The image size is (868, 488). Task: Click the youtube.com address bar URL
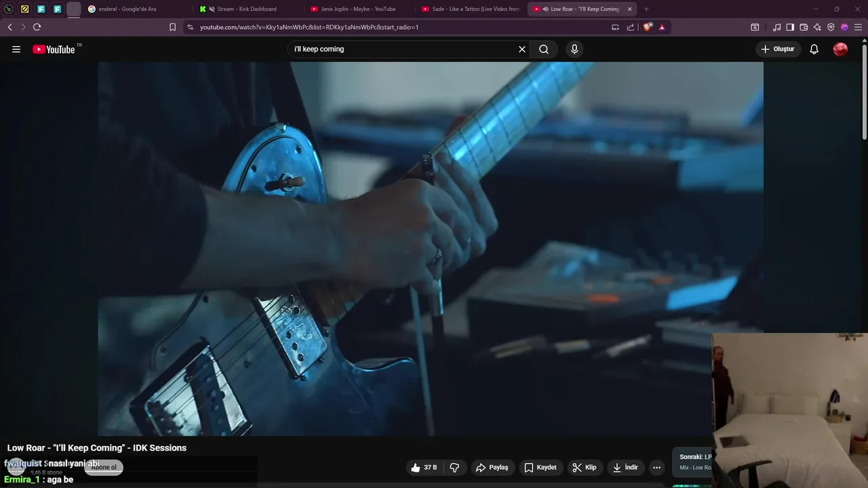coord(309,27)
